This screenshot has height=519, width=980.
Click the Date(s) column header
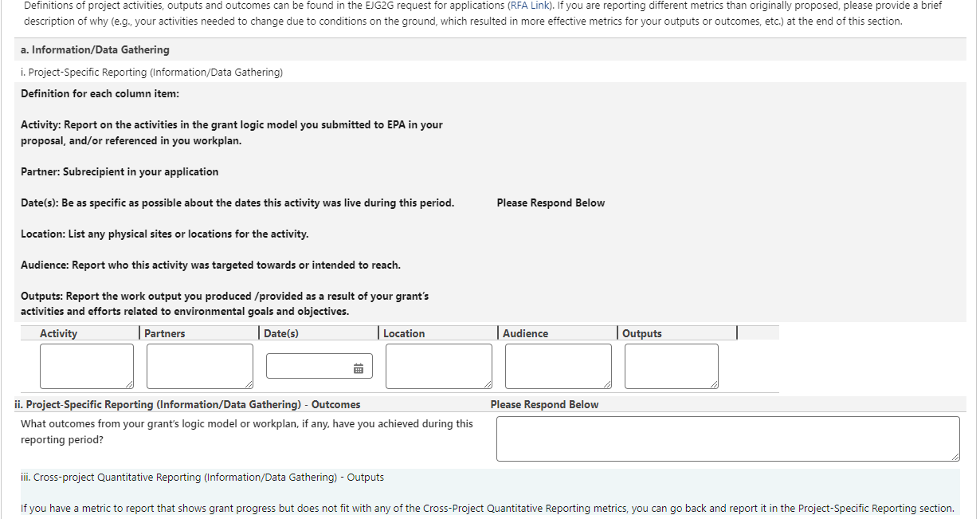click(x=281, y=333)
